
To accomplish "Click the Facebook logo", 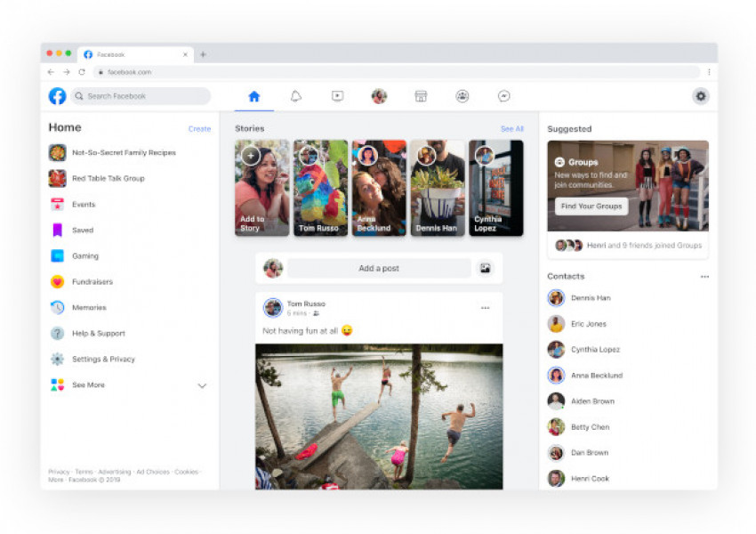I will [57, 96].
